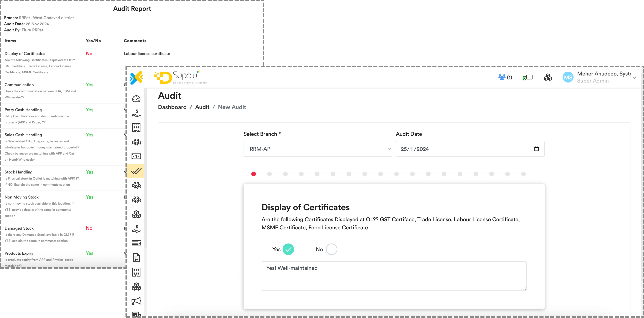Screen dimensions: 644x318
Task: Click 'Stock Handling' item in Audit Report
Action: (18, 172)
